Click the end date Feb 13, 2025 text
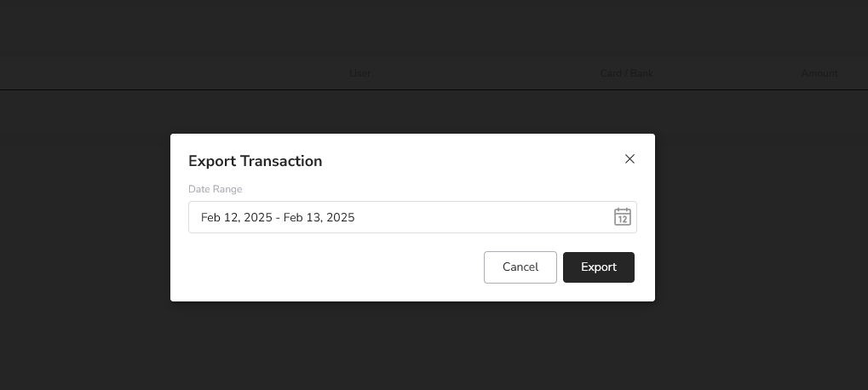Image resolution: width=868 pixels, height=390 pixels. pyautogui.click(x=319, y=217)
